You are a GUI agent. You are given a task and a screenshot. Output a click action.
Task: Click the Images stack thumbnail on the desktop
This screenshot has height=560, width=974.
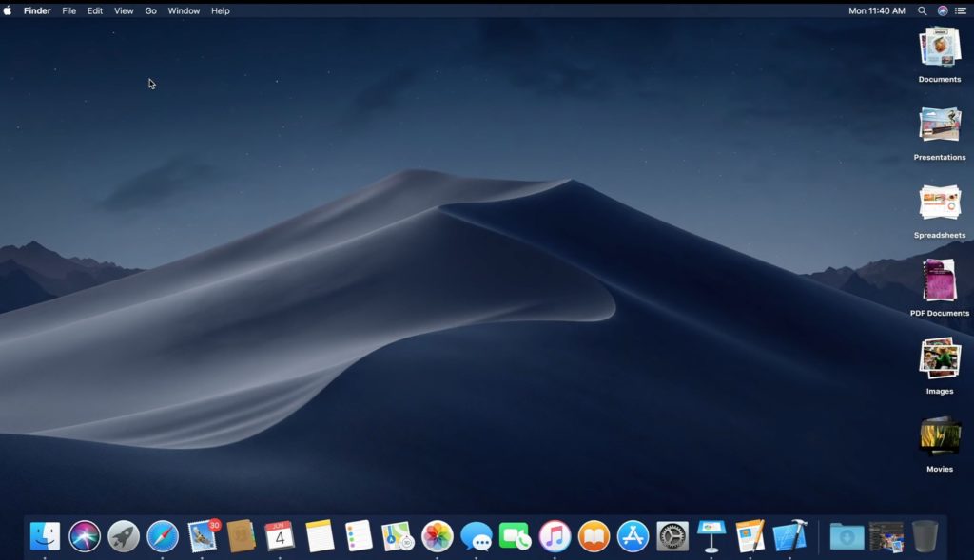click(x=939, y=359)
